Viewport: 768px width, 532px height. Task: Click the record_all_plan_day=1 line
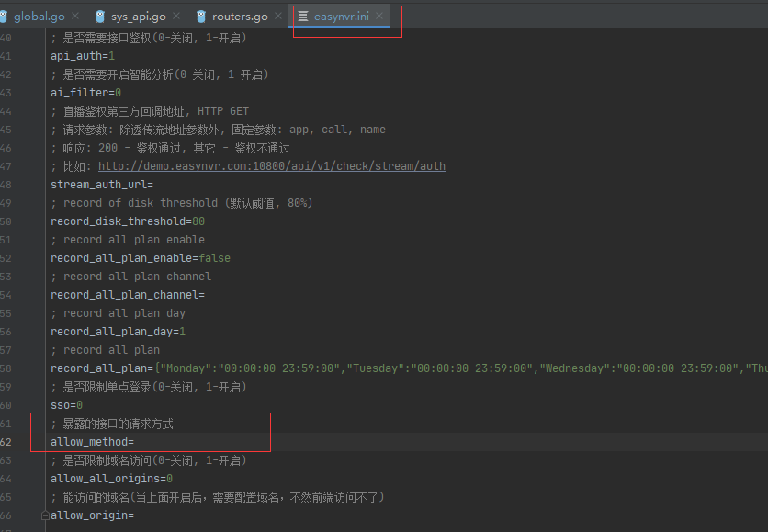tap(118, 332)
